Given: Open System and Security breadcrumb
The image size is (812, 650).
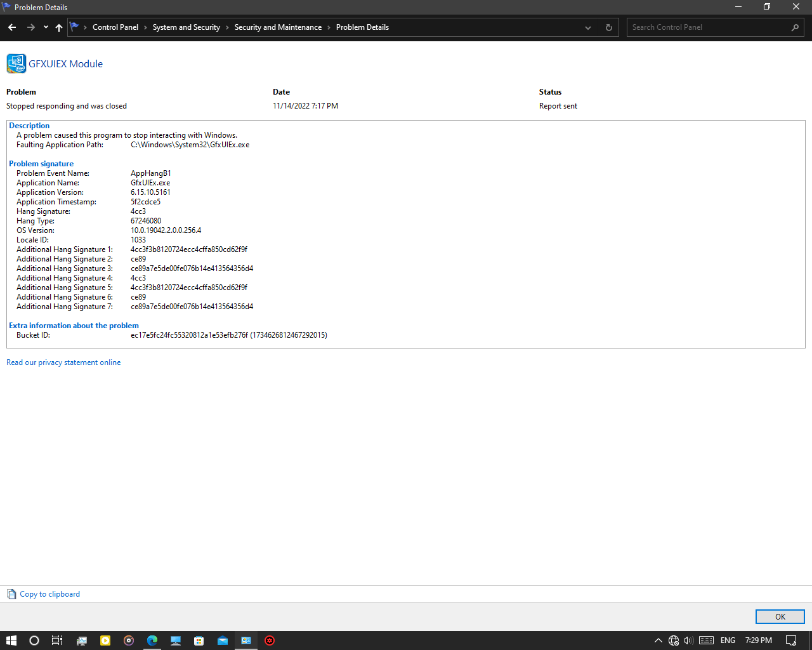Looking at the screenshot, I should (x=187, y=27).
